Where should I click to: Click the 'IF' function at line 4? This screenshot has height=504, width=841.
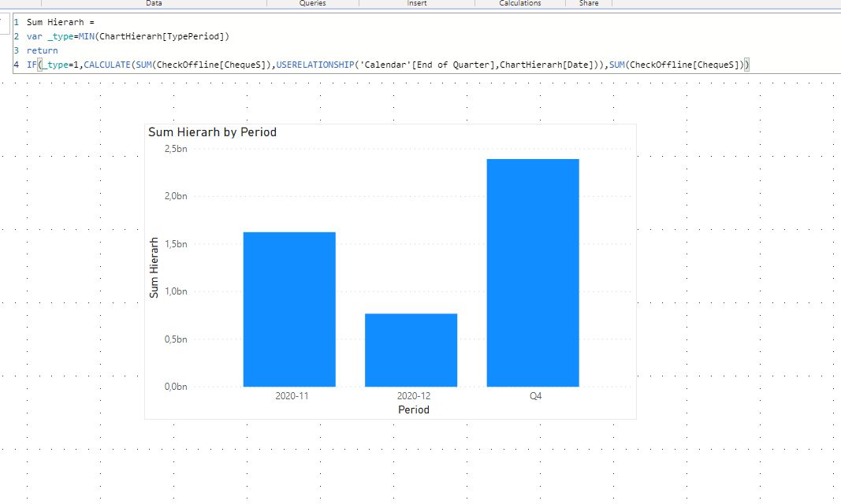[x=32, y=65]
